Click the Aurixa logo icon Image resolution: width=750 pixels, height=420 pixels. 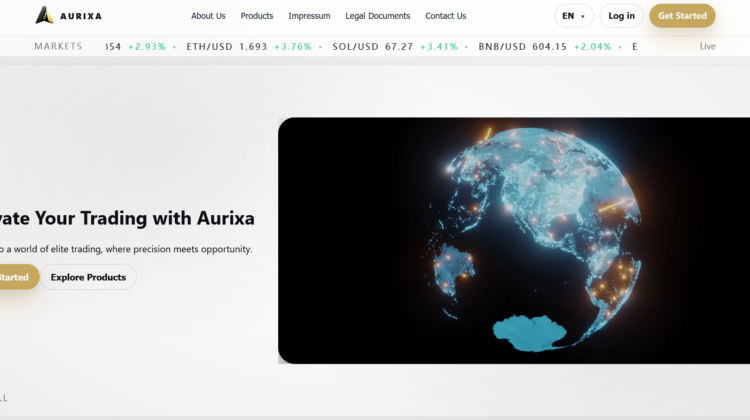[x=44, y=15]
